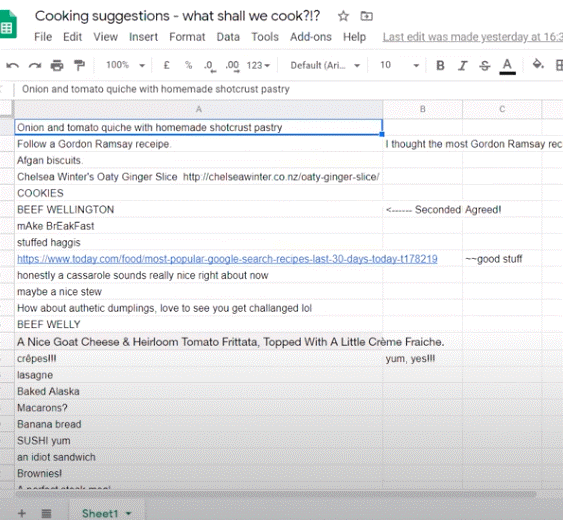563x520 pixels.
Task: Select the Paint format roller icon
Action: (x=79, y=65)
